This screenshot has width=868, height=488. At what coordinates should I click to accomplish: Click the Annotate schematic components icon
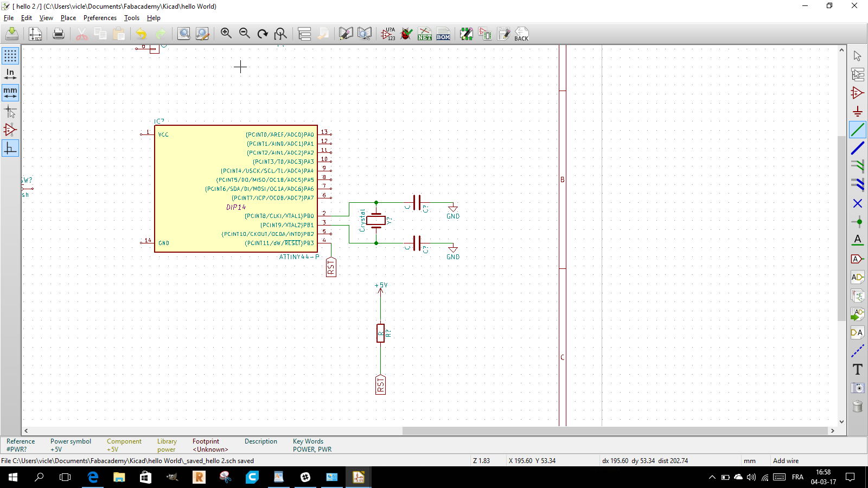[x=388, y=34]
